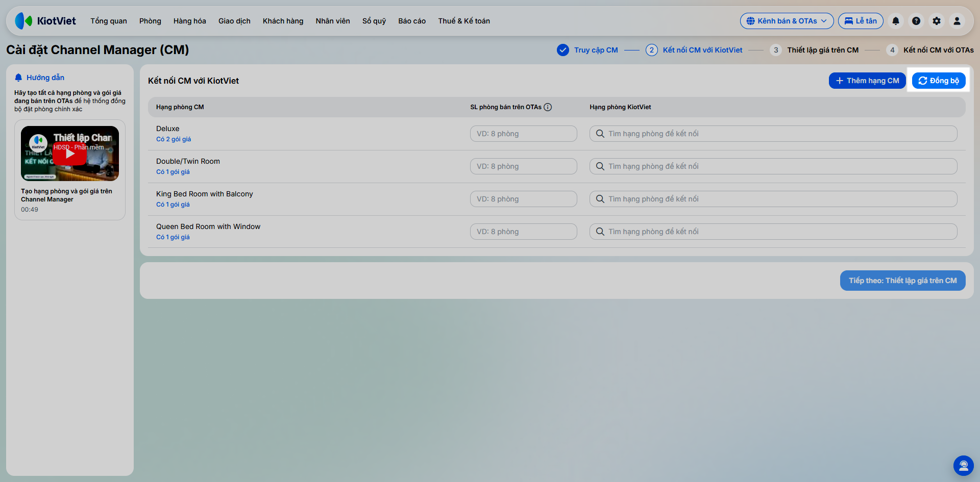
Task: Click the King Bed Room with Balcony name
Action: tap(205, 194)
